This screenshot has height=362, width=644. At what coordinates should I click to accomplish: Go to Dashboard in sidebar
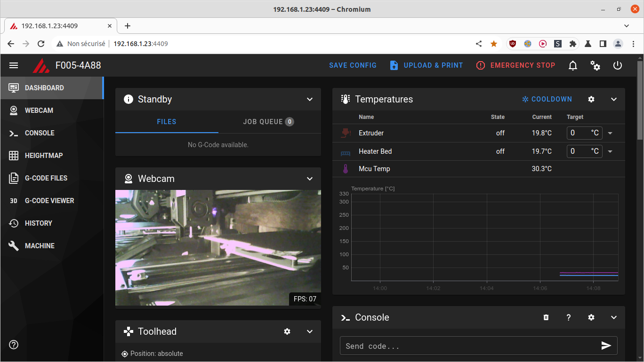click(x=52, y=88)
